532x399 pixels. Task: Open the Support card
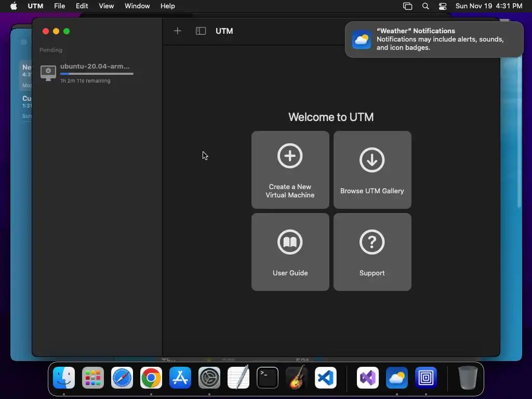coord(372,252)
